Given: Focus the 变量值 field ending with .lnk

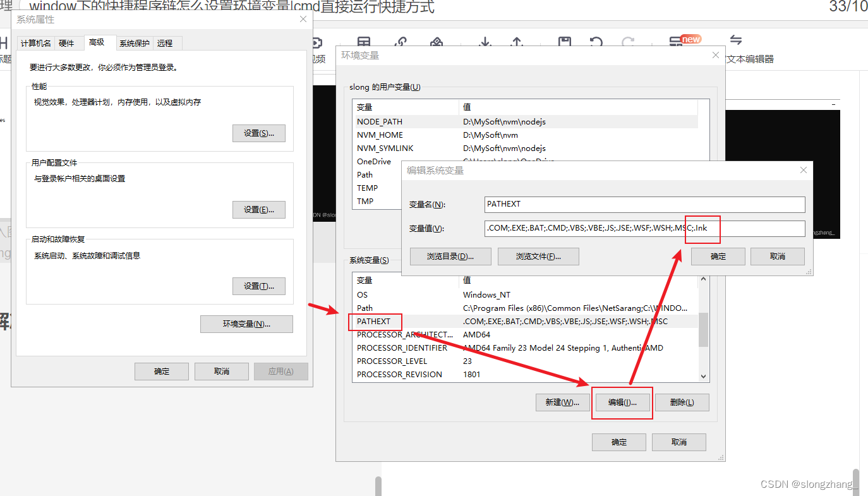Looking at the screenshot, I should 645,229.
